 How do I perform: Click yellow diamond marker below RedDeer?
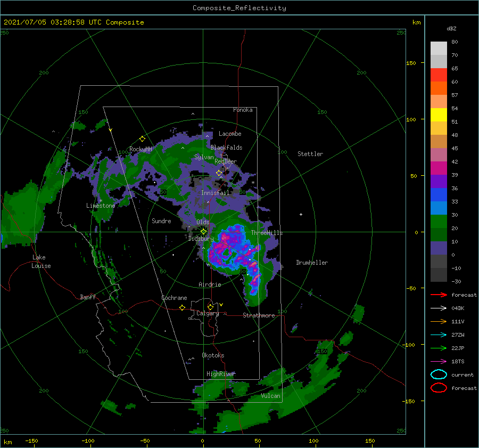[x=219, y=173]
